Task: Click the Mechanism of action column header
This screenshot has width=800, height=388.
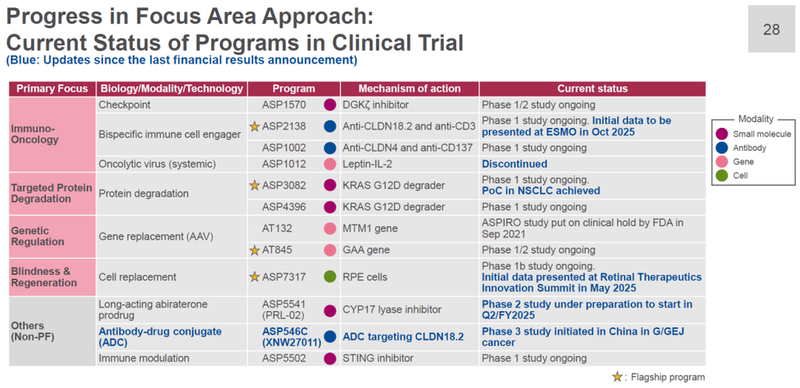Action: [410, 89]
